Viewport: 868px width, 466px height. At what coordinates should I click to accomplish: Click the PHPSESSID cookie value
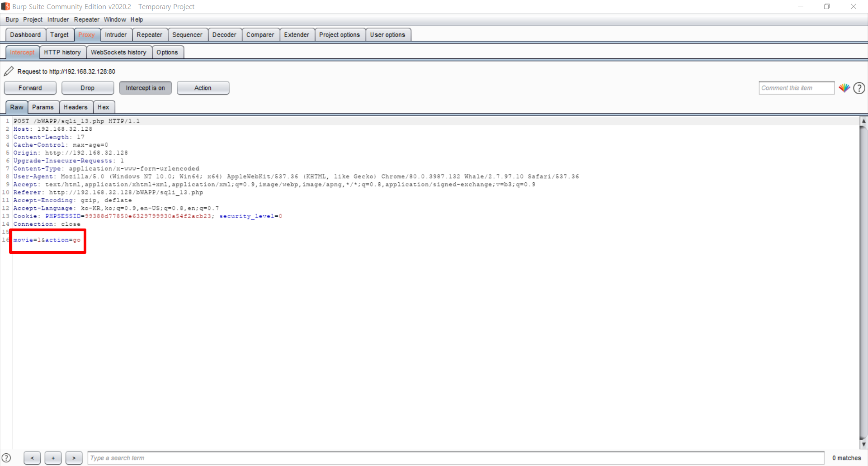(148, 216)
